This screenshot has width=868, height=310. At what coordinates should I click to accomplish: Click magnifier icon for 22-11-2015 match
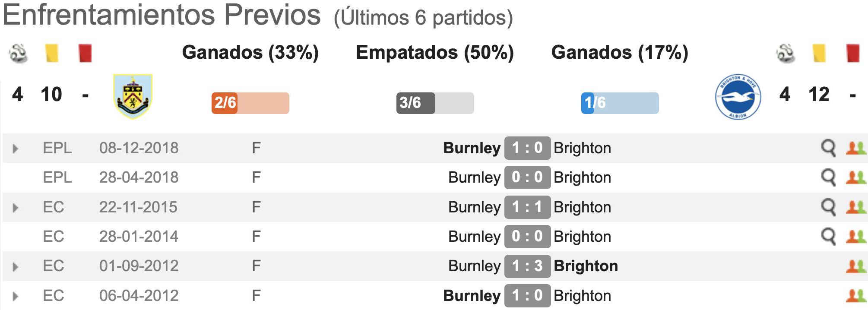coord(828,208)
